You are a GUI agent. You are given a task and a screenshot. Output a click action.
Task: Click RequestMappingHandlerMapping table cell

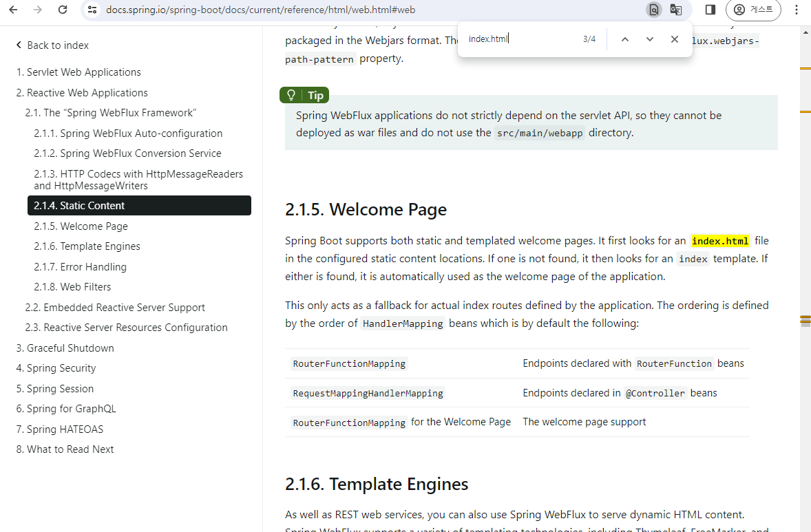coord(368,394)
